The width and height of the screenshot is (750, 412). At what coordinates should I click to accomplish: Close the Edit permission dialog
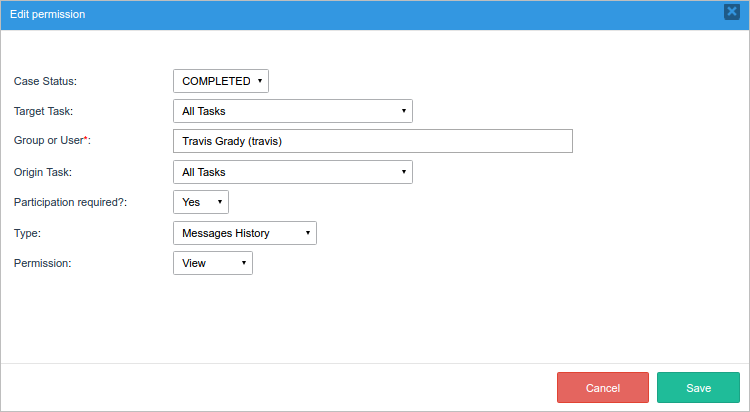[x=731, y=13]
